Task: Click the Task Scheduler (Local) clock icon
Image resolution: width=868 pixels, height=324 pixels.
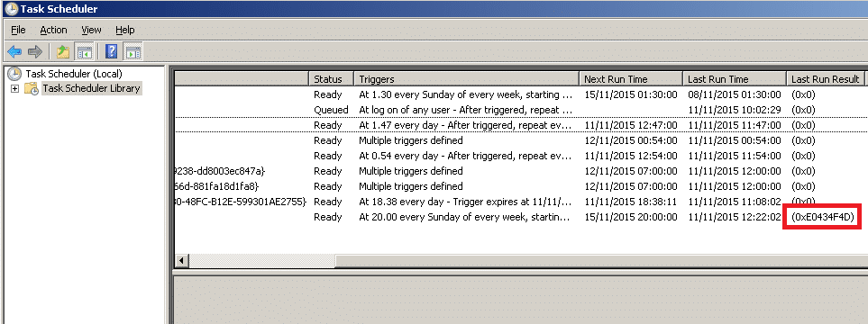Action: (15, 74)
